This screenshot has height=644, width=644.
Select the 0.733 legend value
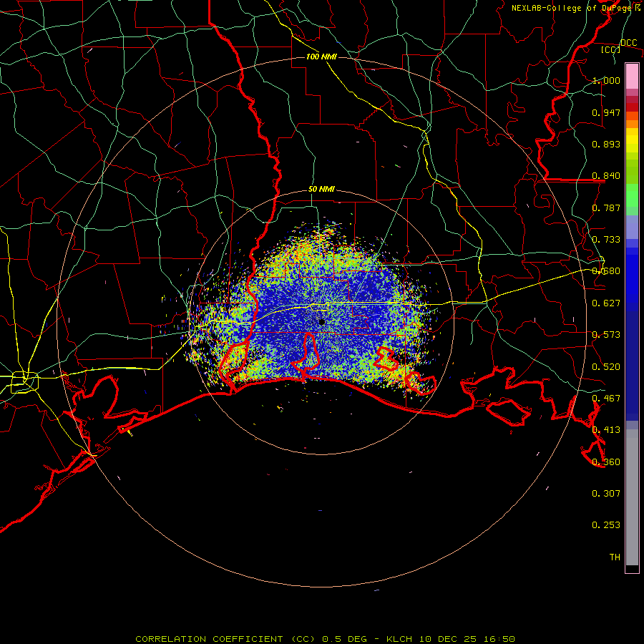coord(606,240)
